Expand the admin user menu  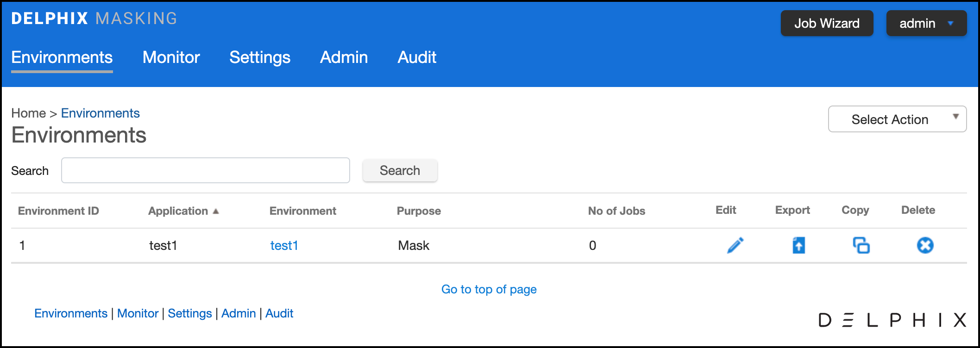click(926, 23)
